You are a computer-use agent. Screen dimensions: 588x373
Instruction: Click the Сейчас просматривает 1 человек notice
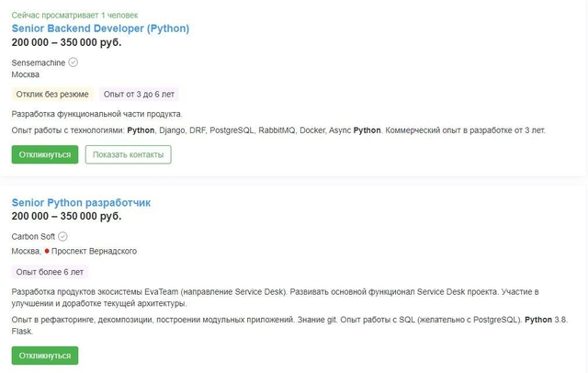[74, 15]
